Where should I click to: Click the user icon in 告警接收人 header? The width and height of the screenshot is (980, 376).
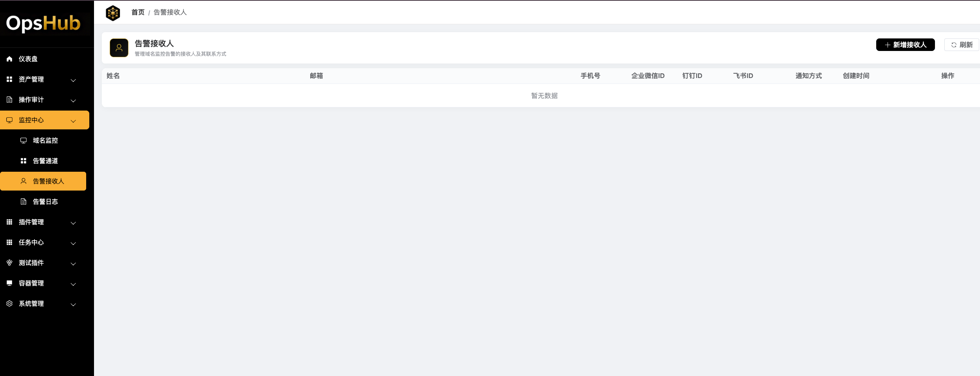119,48
